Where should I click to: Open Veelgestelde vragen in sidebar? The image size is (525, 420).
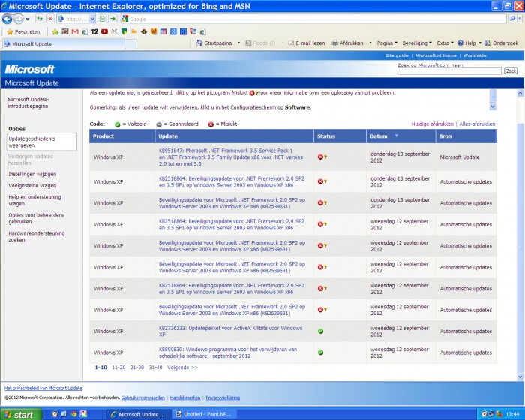click(x=32, y=185)
